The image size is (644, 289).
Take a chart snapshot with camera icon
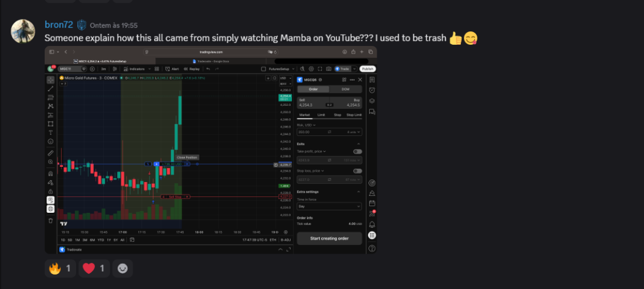click(328, 69)
